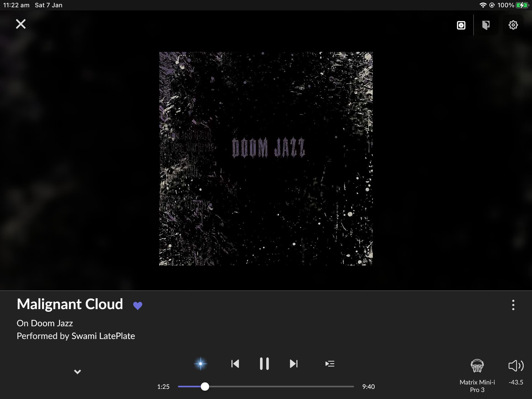Skip to previous track
The width and height of the screenshot is (532, 399).
(x=235, y=364)
